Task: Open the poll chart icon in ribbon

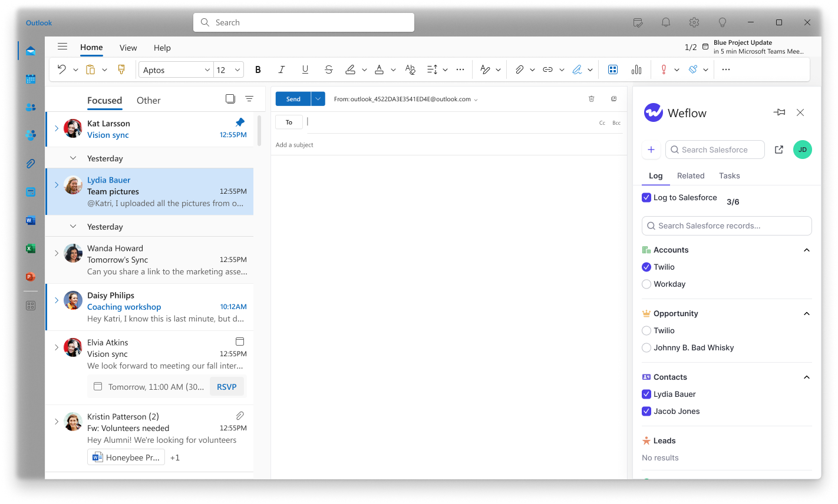Action: click(636, 69)
